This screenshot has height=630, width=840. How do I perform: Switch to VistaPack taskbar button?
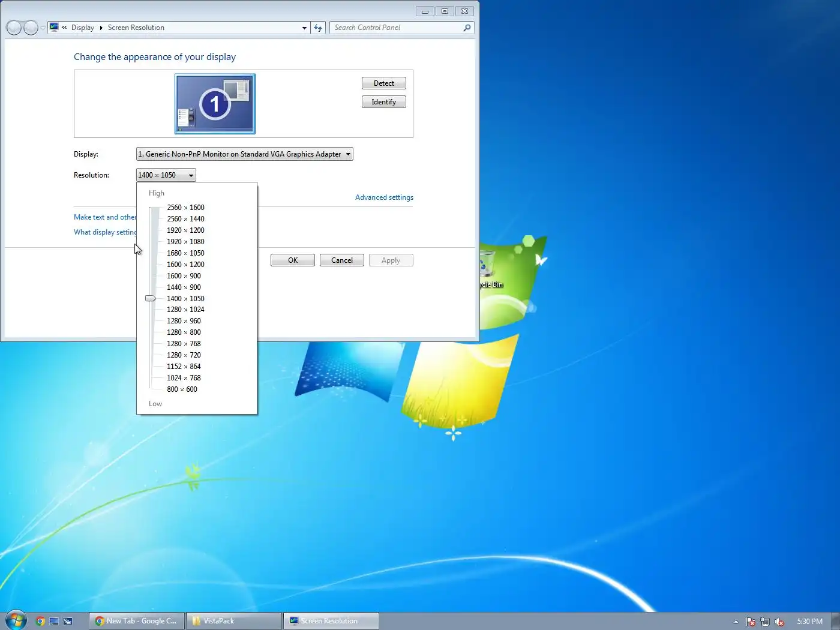[234, 621]
